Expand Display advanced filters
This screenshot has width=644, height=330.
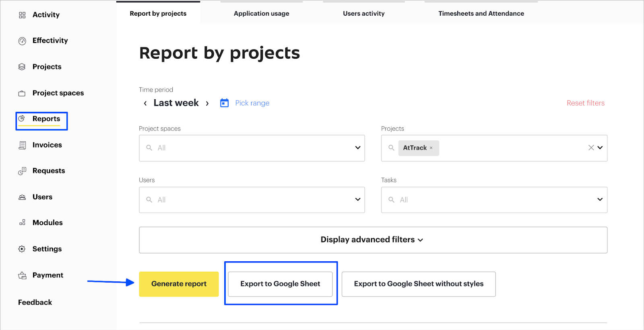pos(373,240)
